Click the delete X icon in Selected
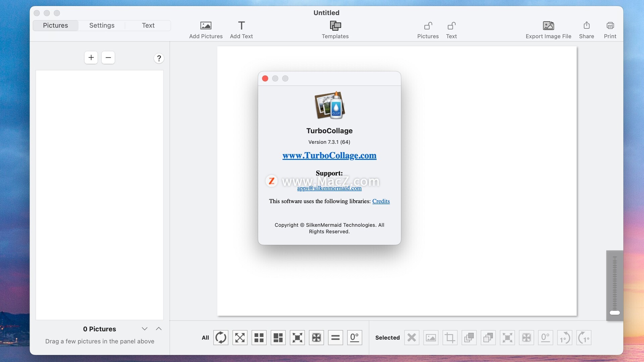Image resolution: width=644 pixels, height=362 pixels. pos(412,338)
